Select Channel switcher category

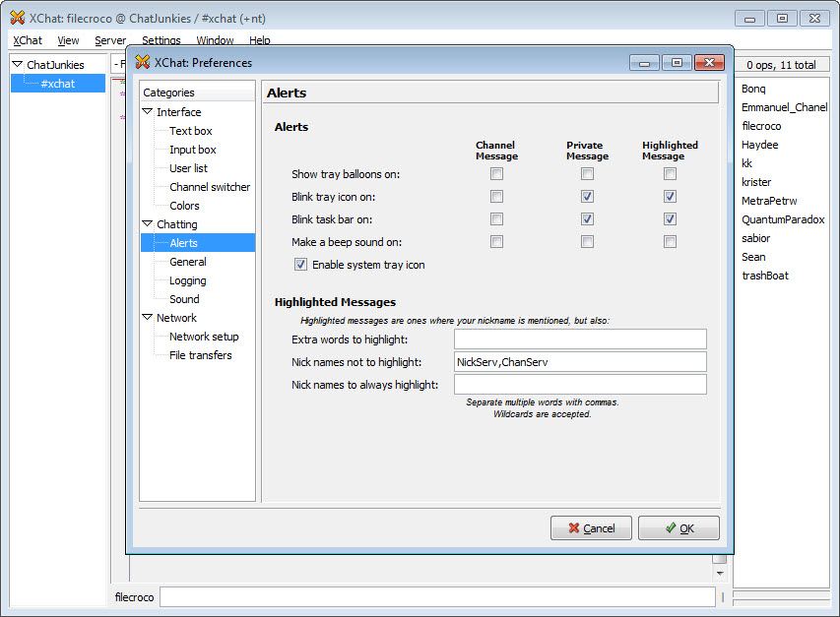(x=210, y=187)
